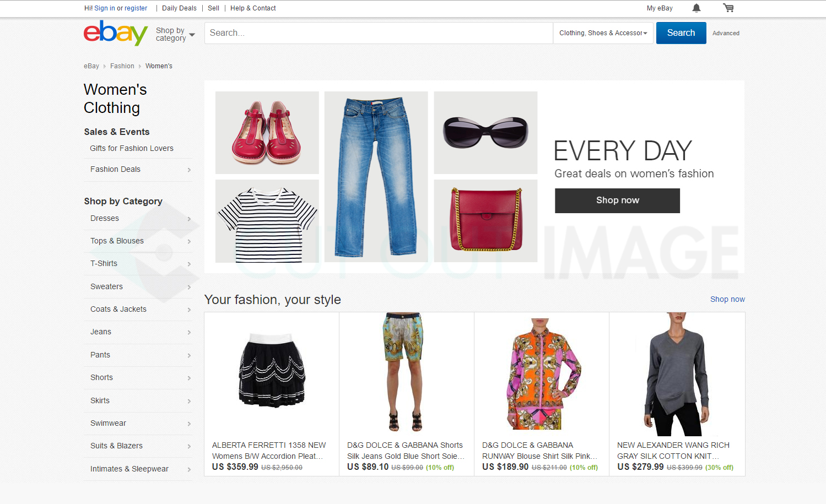Click the eBay logo
This screenshot has height=504, width=826.
coord(116,33)
